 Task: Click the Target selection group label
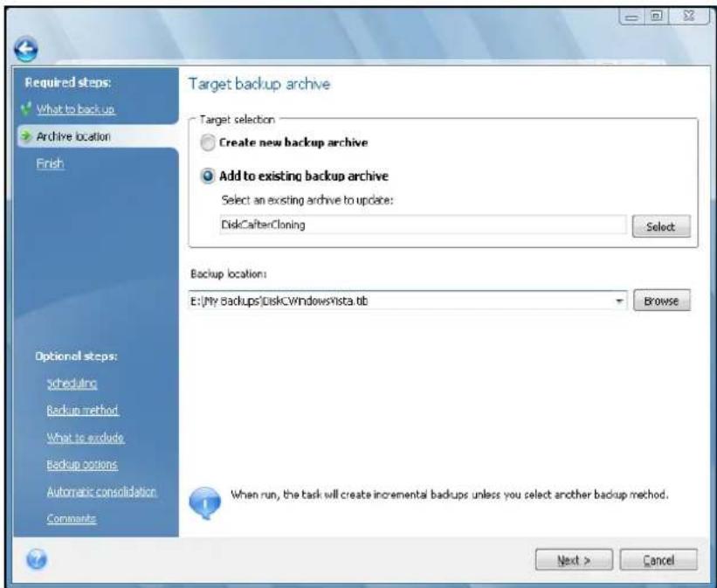(237, 120)
